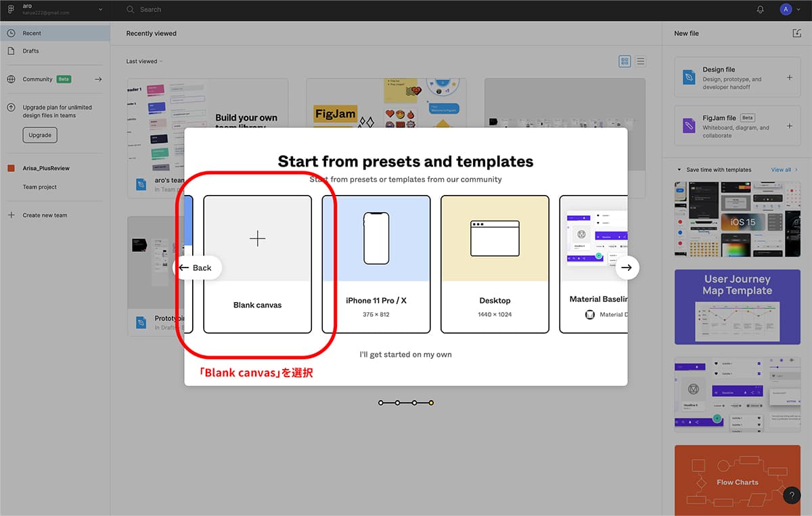Click the next arrow in template carousel
This screenshot has width=812, height=516.
pos(626,267)
